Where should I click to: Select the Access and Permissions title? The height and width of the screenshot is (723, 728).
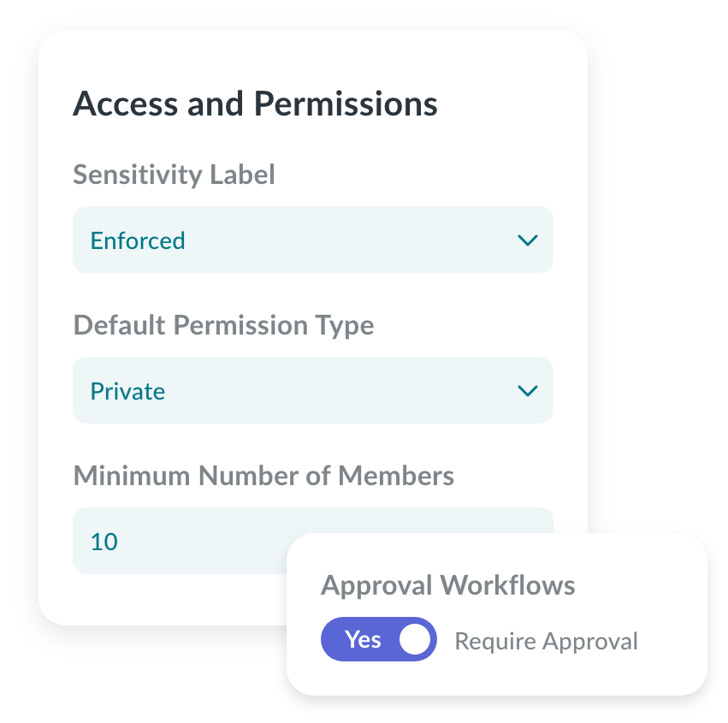coord(256,104)
